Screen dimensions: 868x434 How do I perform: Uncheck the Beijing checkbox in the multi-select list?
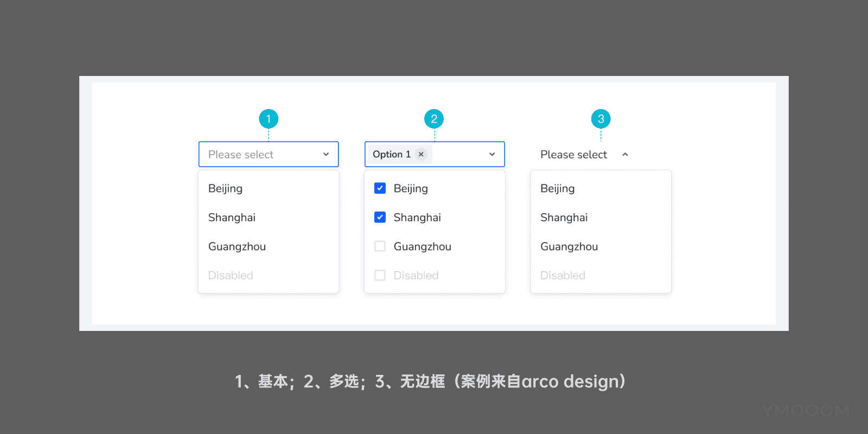coord(380,188)
